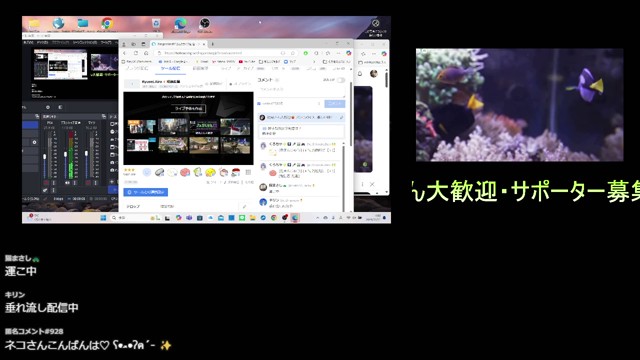This screenshot has width=640, height=360.
Task: Expand the bookmarks bar overflow chevron
Action: [314, 62]
